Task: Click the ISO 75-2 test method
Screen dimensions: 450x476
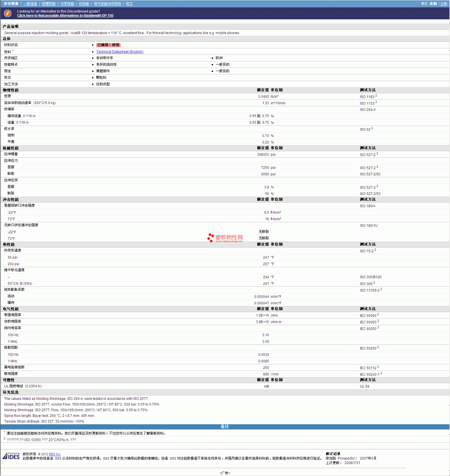Action: point(368,251)
